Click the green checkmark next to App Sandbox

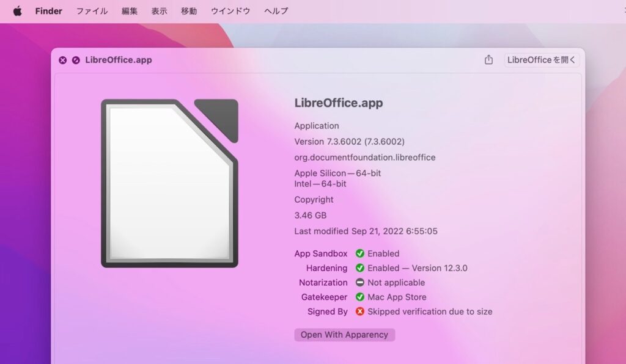tap(361, 253)
